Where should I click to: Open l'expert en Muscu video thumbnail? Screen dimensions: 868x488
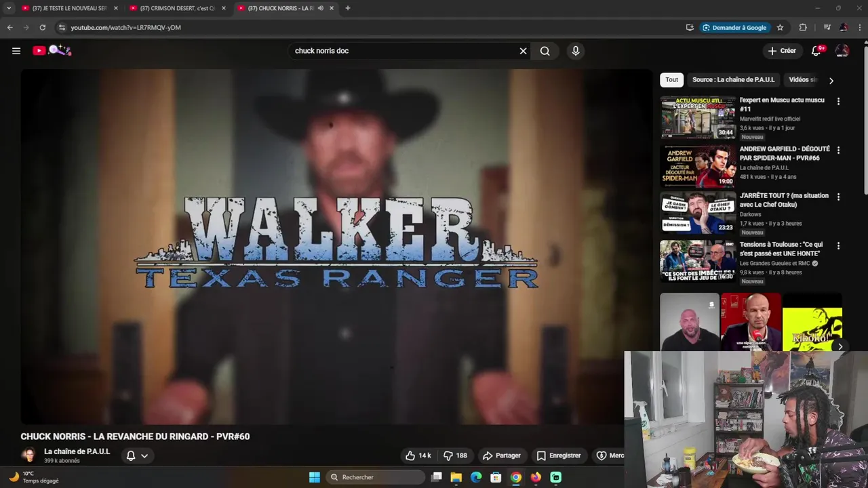point(698,117)
